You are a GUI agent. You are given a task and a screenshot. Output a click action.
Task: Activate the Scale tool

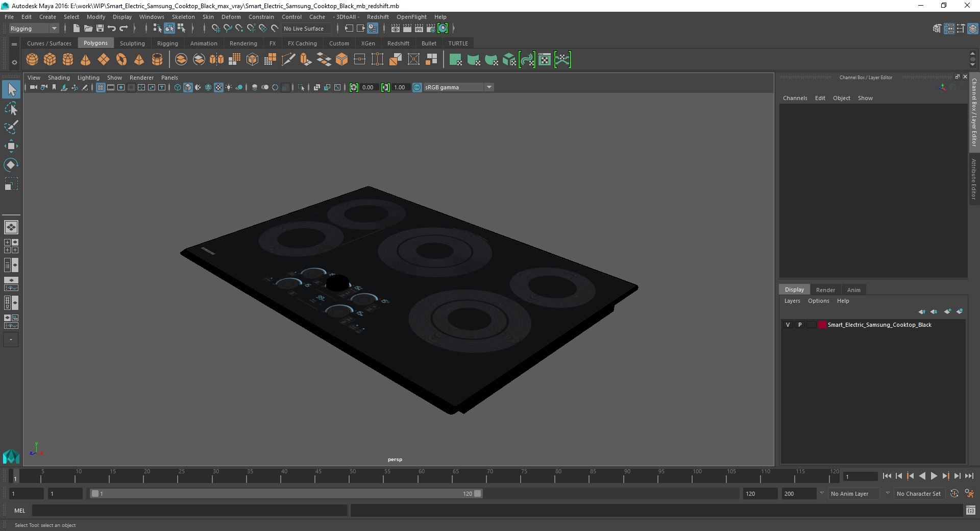click(11, 184)
